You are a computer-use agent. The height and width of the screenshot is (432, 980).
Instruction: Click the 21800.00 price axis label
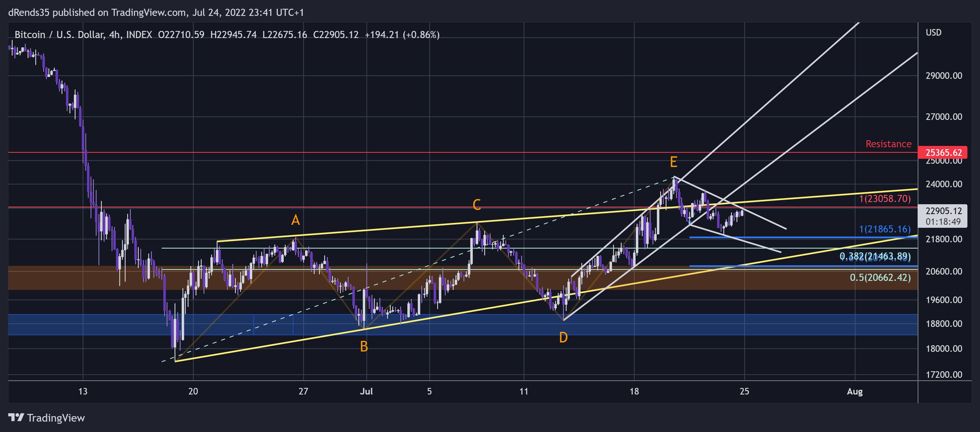(x=944, y=239)
